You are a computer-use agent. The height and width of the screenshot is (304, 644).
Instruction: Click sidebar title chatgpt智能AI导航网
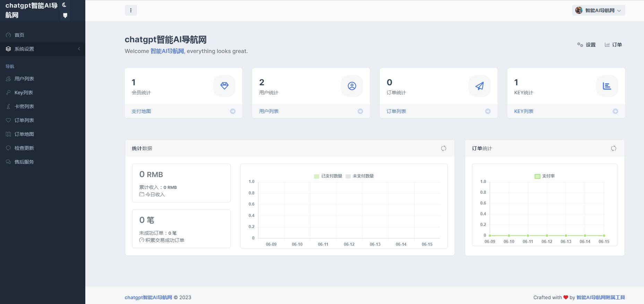pyautogui.click(x=32, y=10)
